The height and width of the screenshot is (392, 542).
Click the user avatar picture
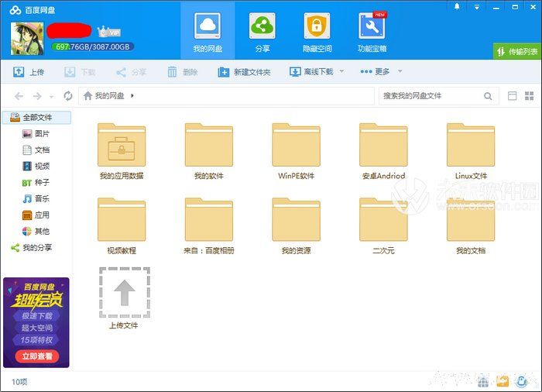27,39
